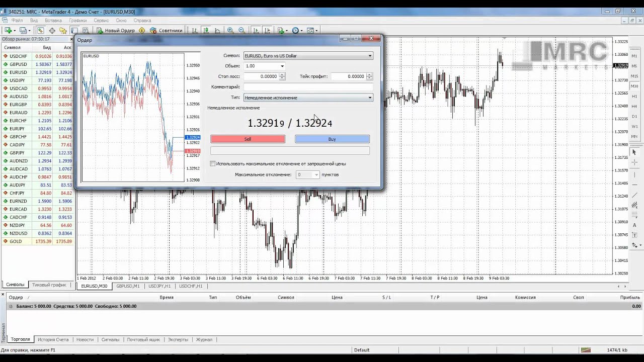Toggle the Market Watch toolbar icon
This screenshot has width=644, height=362.
40,30
